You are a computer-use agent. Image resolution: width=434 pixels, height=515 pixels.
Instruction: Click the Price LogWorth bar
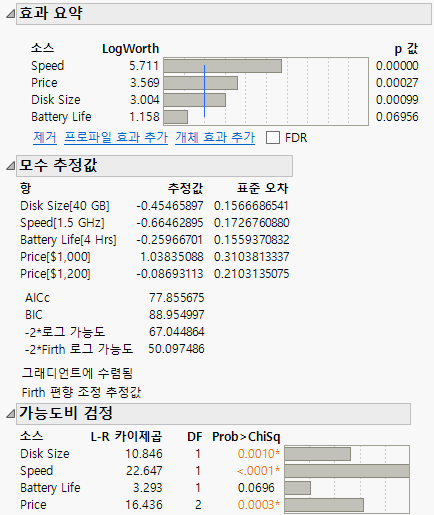201,83
